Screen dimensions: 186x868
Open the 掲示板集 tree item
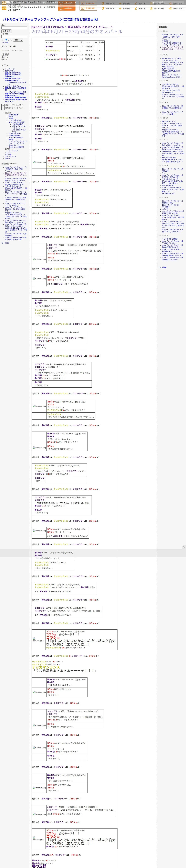pos(8,113)
